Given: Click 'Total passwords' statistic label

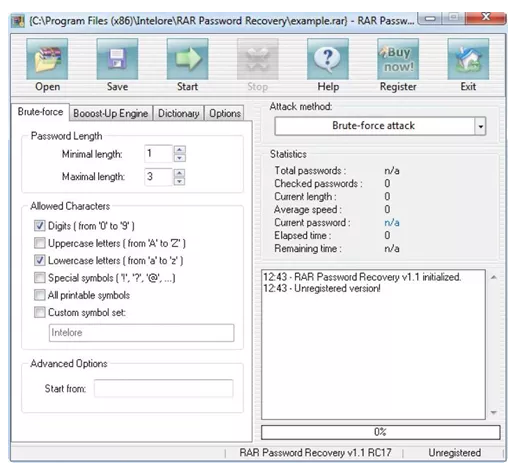Looking at the screenshot, I should [x=310, y=171].
